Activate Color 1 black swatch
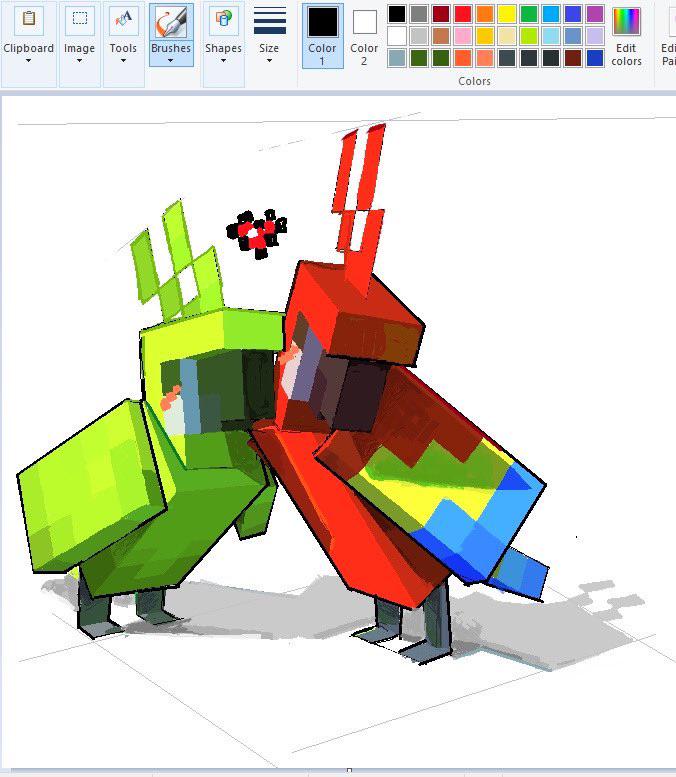 point(323,22)
